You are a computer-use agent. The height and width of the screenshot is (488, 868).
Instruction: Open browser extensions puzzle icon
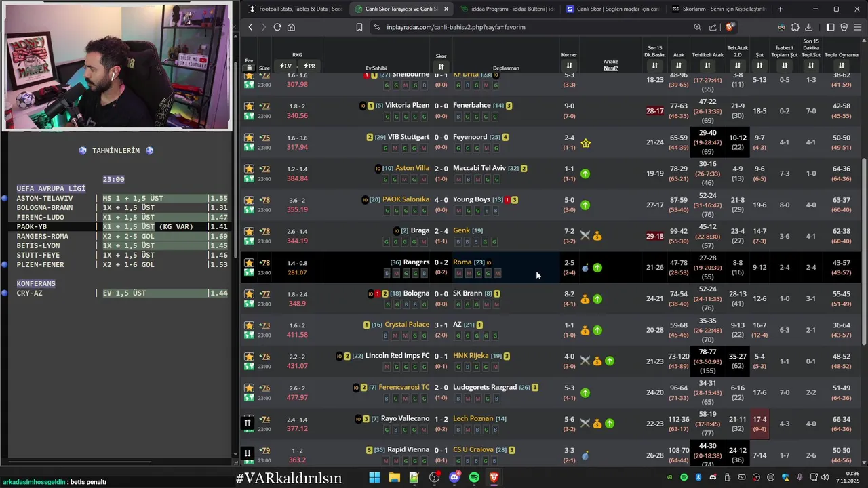point(795,27)
